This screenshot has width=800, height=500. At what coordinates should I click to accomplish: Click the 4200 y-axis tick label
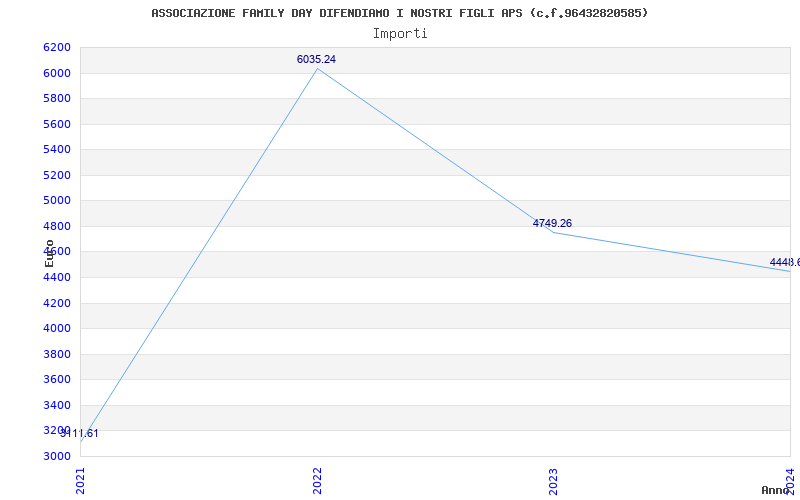click(57, 303)
